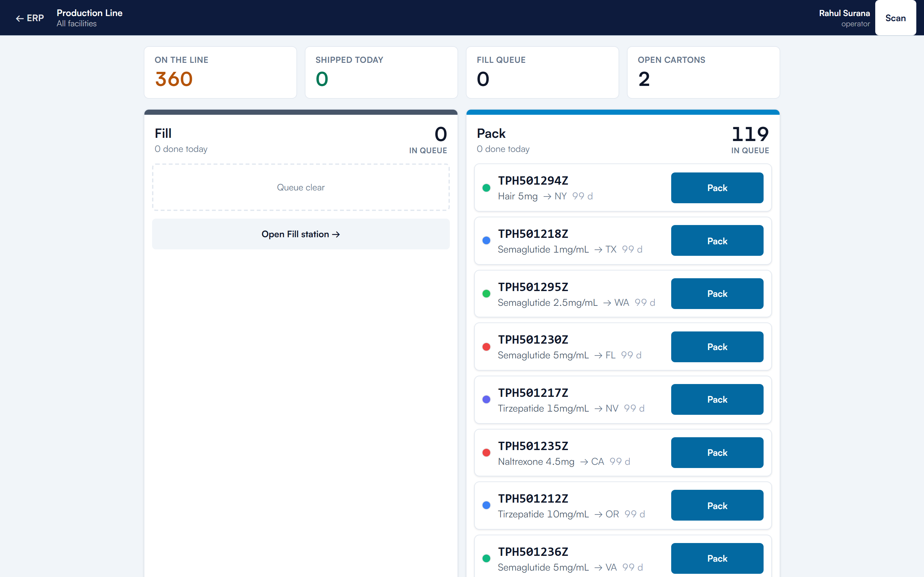Click the Rahul Surana operator profile
Viewport: 924px width, 577px height.
pos(844,18)
